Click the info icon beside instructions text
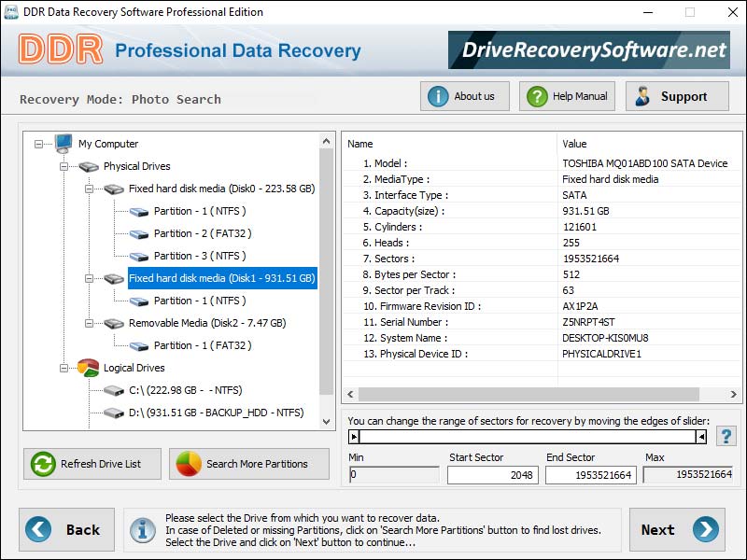747x560 pixels. [x=143, y=530]
